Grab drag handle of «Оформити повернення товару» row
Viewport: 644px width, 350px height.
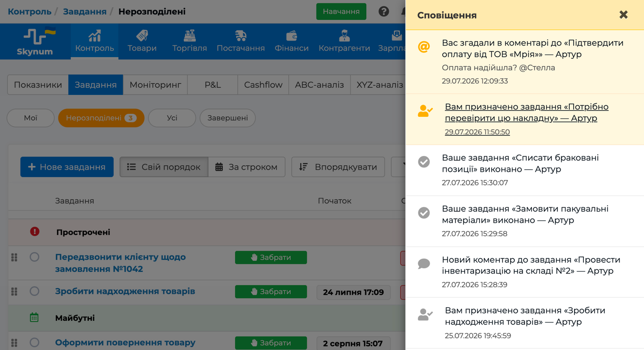click(15, 343)
